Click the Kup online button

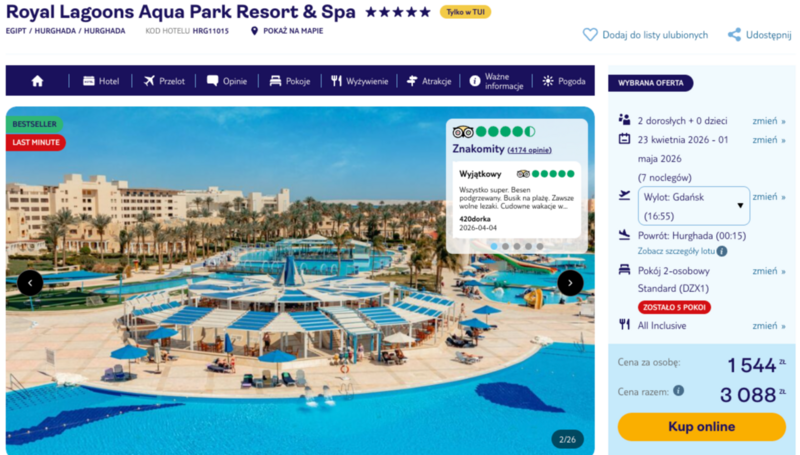[x=702, y=426]
